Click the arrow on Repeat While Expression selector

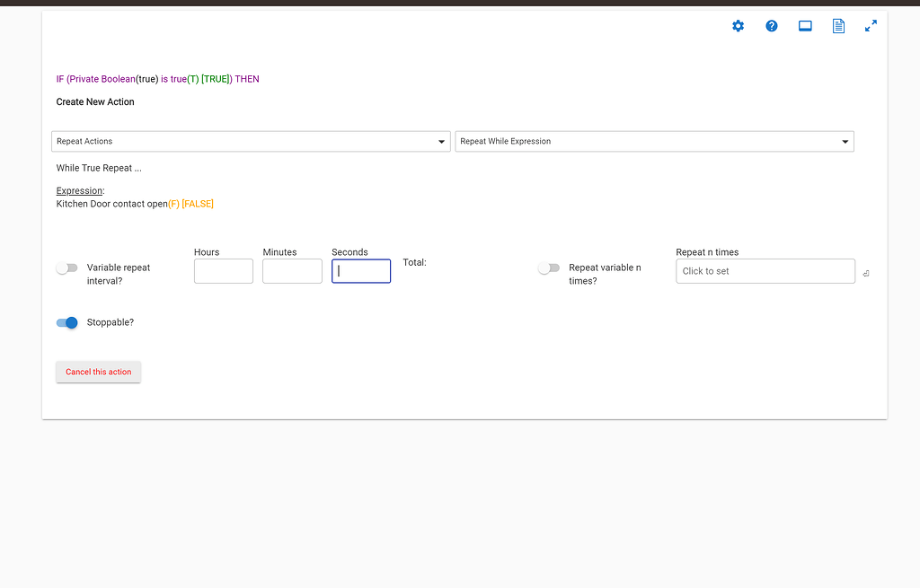(x=845, y=142)
